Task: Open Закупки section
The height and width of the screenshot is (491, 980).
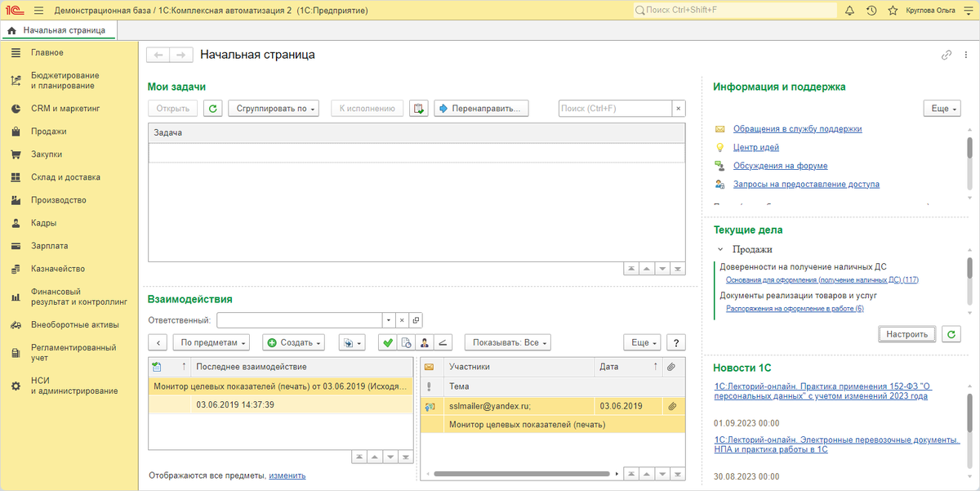Action: click(47, 154)
